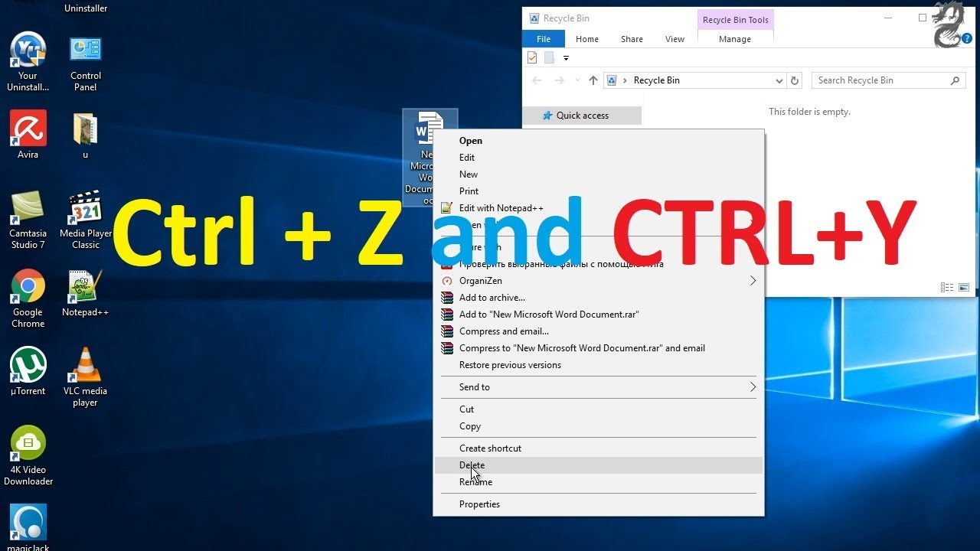The image size is (980, 551).
Task: Click search magnifier in Recycle Bin
Action: 955,80
